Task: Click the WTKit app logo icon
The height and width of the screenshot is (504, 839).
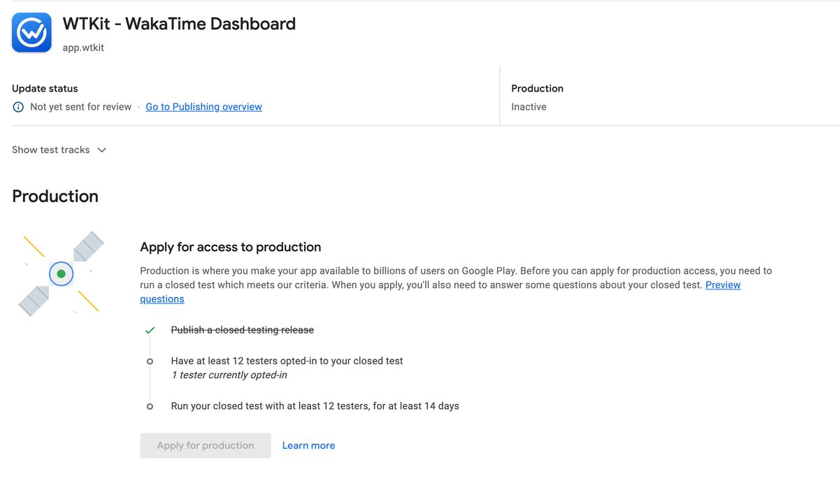Action: tap(31, 32)
